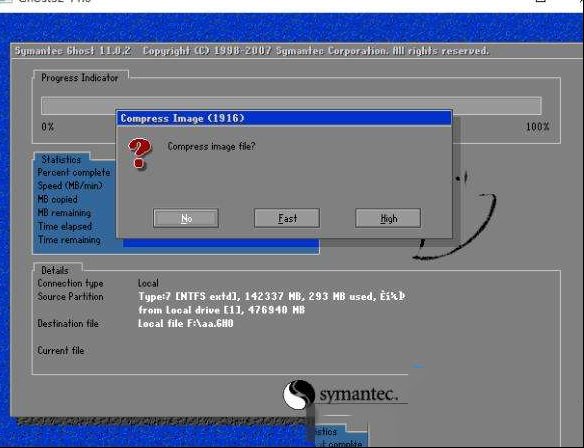584x448 pixels.
Task: Select the Fast compression button
Action: (x=287, y=218)
